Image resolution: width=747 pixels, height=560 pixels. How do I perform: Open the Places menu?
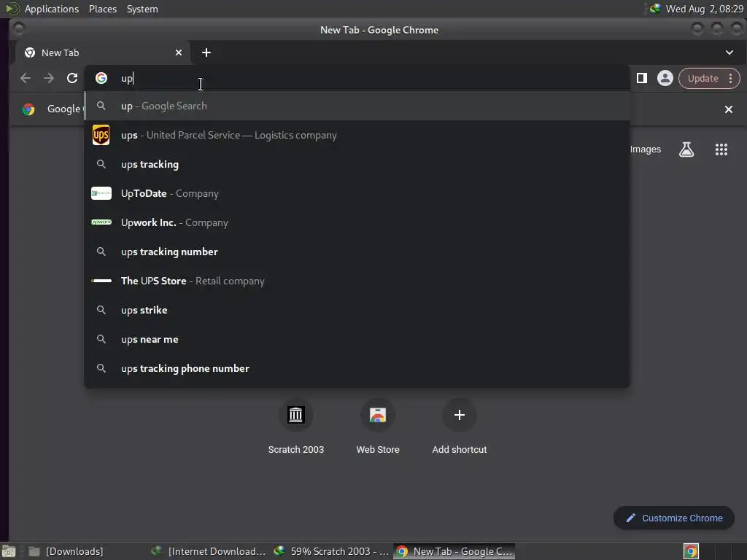[102, 9]
